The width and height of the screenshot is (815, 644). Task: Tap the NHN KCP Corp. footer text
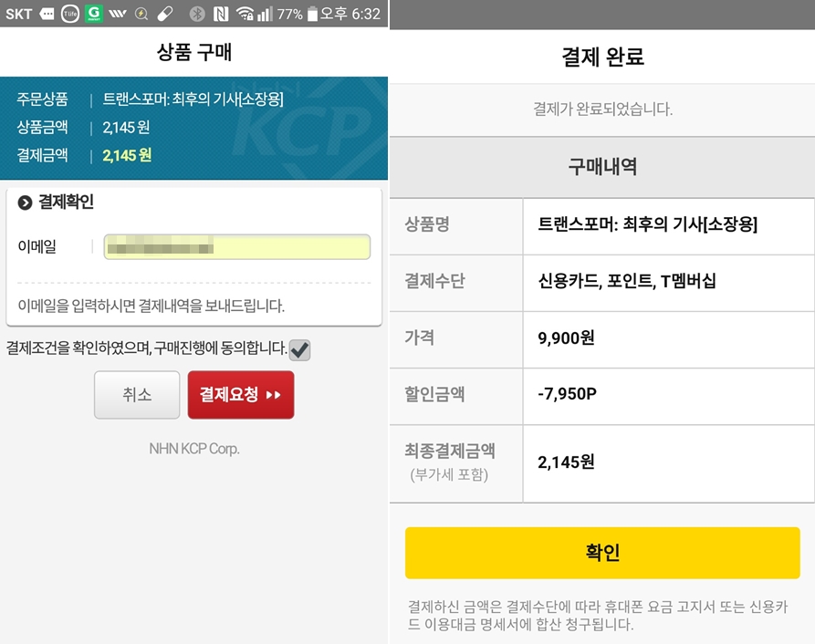tap(194, 449)
